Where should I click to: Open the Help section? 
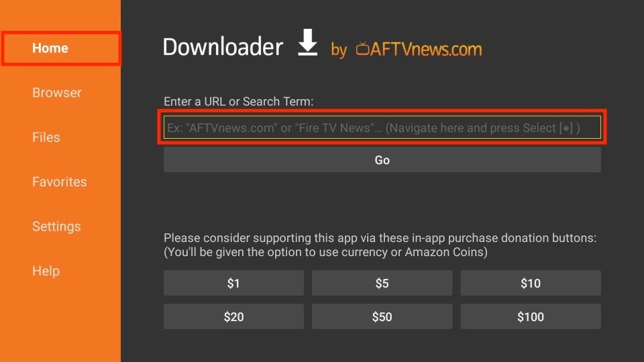pyautogui.click(x=46, y=271)
